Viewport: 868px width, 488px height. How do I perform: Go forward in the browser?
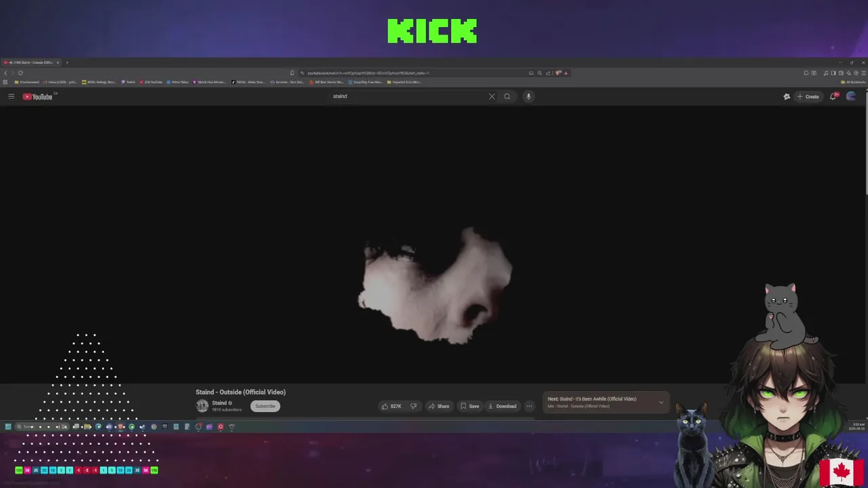tap(13, 73)
